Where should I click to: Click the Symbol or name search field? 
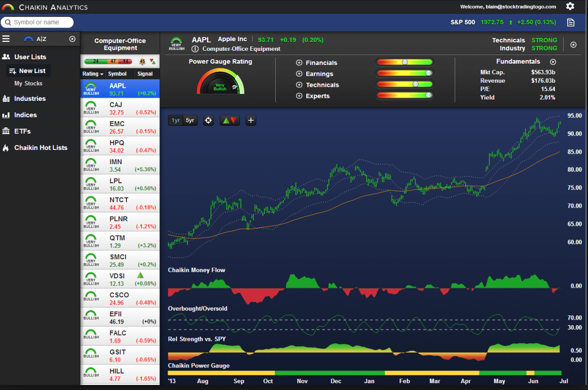(x=37, y=22)
